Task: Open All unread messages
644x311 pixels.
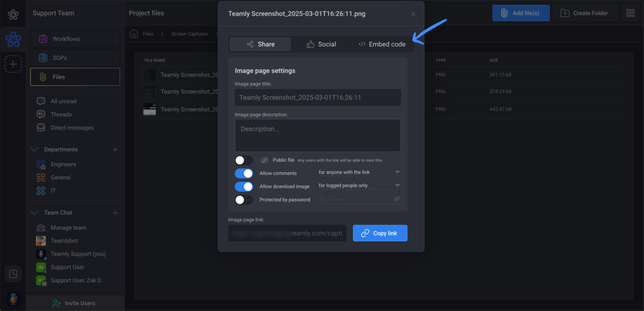Action: (64, 101)
